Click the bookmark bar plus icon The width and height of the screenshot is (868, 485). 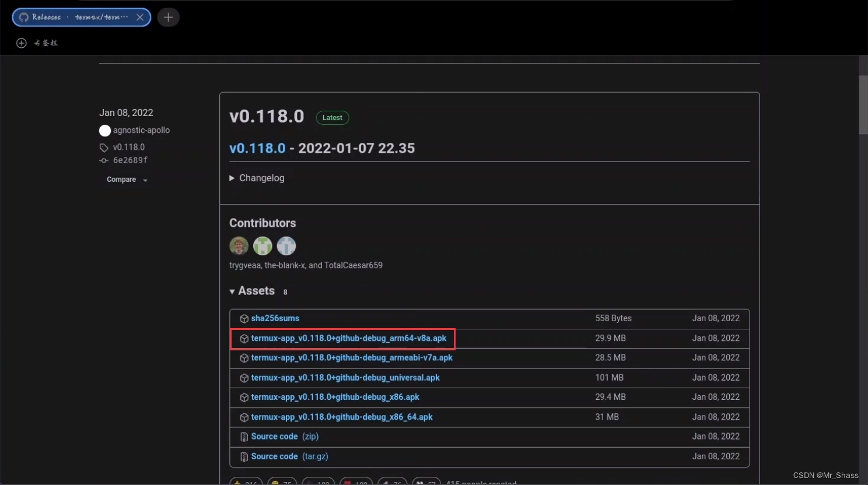click(x=22, y=43)
